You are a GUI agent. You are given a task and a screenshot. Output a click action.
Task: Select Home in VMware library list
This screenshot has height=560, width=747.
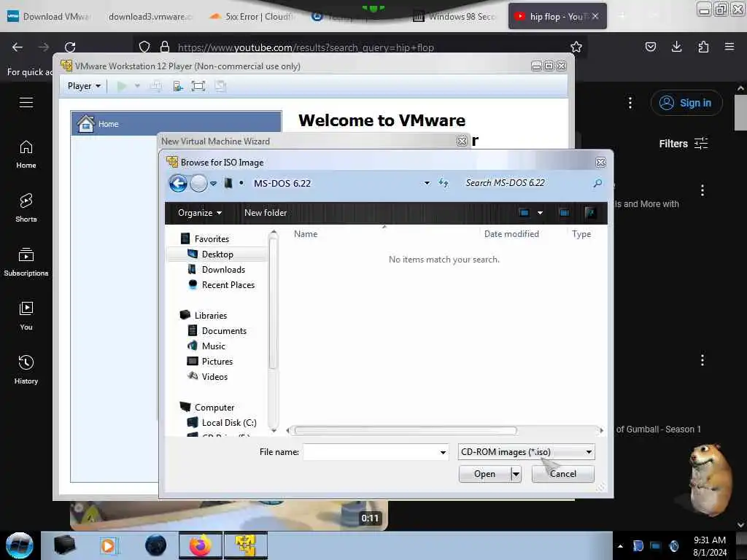177,124
